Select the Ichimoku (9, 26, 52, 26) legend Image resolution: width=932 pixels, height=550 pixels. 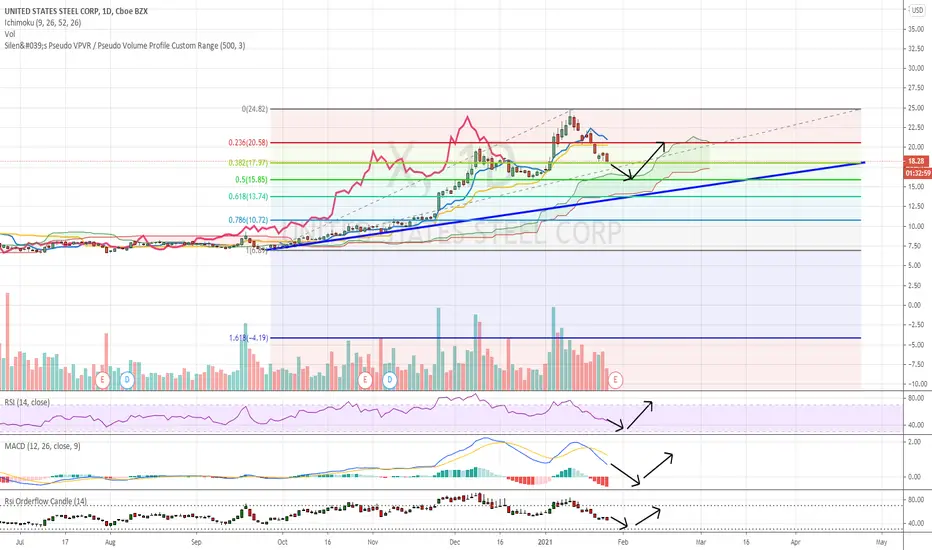tap(43, 23)
